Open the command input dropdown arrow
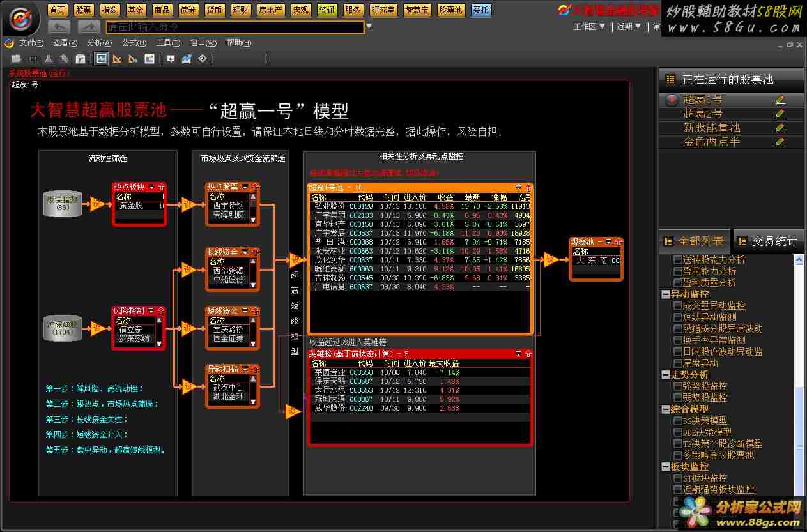807x532 pixels. coord(369,27)
